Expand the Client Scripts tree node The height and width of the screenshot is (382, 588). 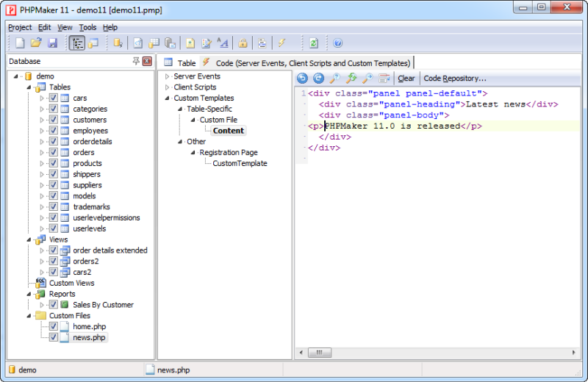point(168,87)
